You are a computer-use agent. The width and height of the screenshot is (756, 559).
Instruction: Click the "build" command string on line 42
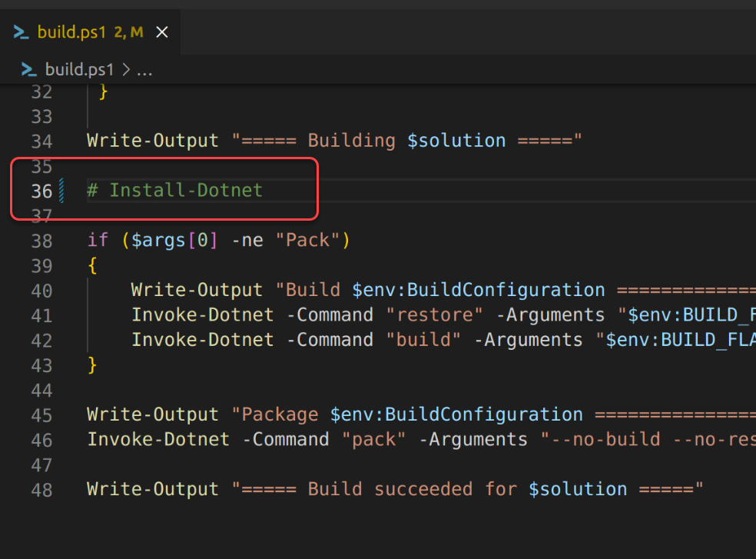(x=423, y=339)
